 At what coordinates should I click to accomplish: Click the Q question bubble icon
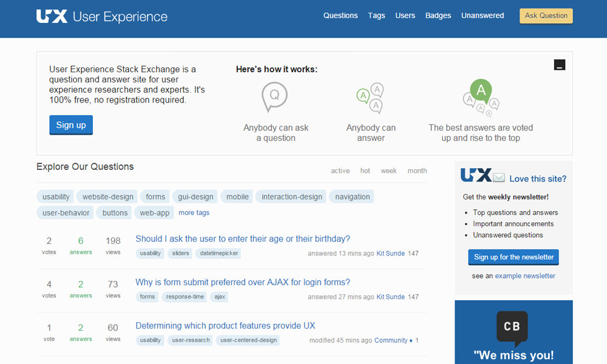[274, 96]
